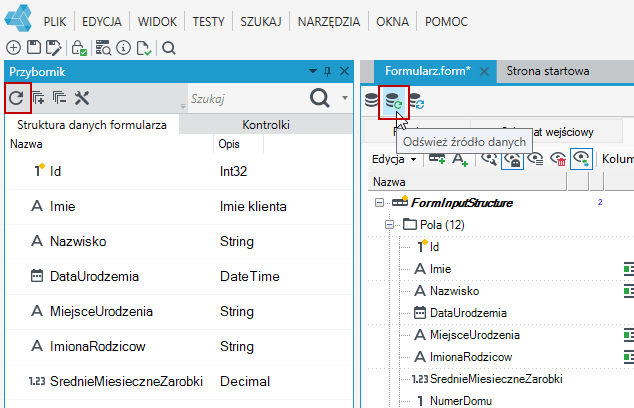
Task: Click the database synchronize blue arrows icon
Action: (416, 101)
